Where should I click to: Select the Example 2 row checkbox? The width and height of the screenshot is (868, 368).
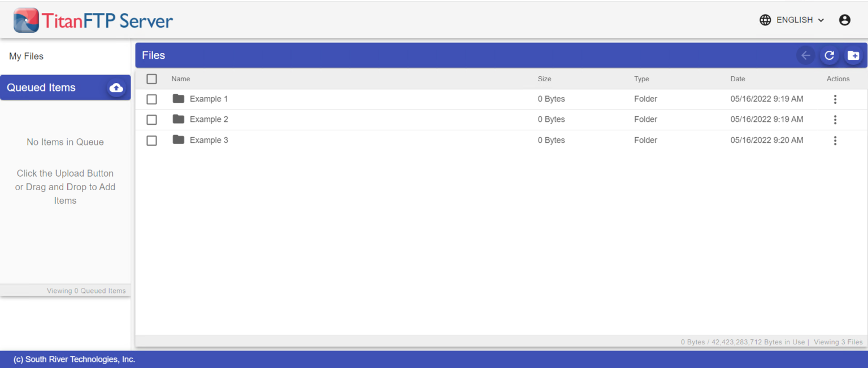[x=151, y=120]
